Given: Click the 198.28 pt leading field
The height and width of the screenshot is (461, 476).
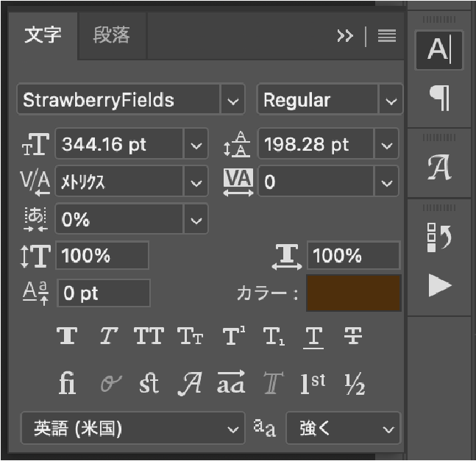Looking at the screenshot, I should click(316, 144).
